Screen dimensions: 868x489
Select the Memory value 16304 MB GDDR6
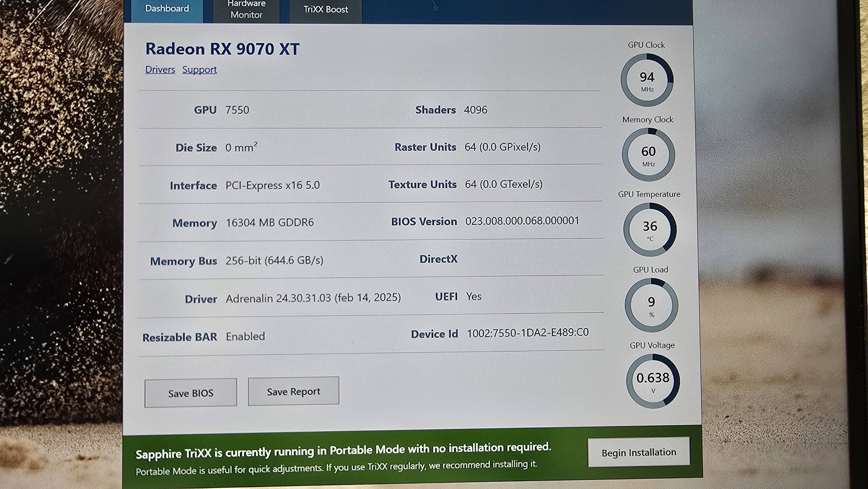pyautogui.click(x=270, y=222)
